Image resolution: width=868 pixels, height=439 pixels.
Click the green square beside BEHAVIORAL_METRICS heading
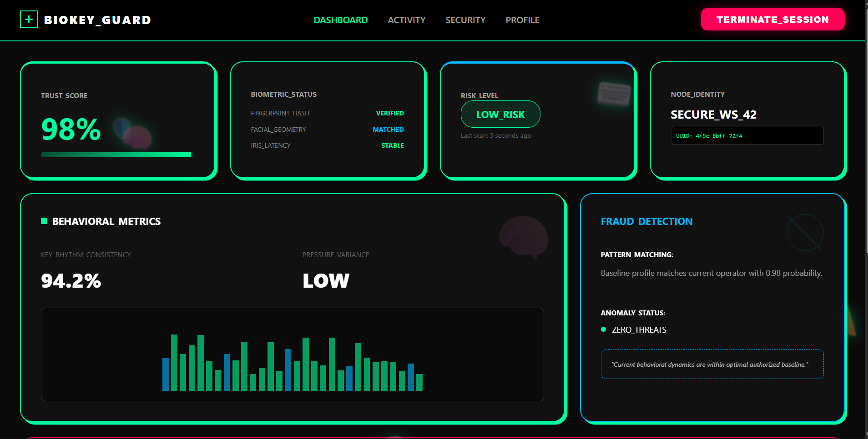click(x=44, y=221)
